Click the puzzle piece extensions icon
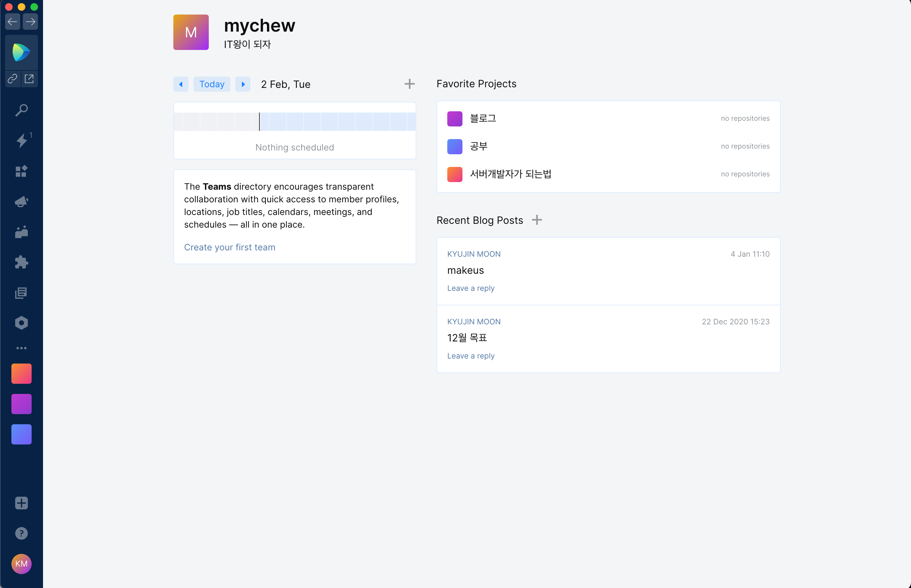The height and width of the screenshot is (588, 911). 22,262
